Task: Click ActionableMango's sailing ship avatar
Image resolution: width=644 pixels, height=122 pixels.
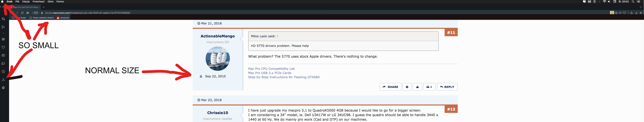Action: tap(218, 59)
